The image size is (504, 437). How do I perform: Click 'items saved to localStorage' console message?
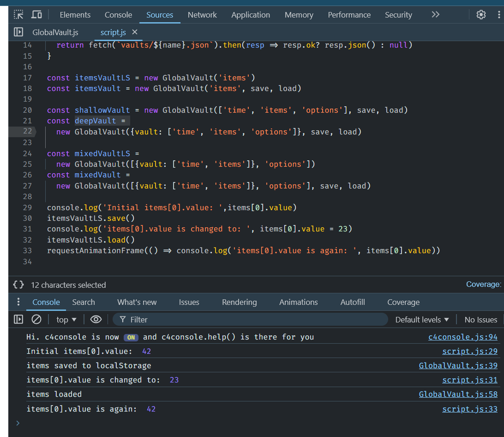(89, 365)
